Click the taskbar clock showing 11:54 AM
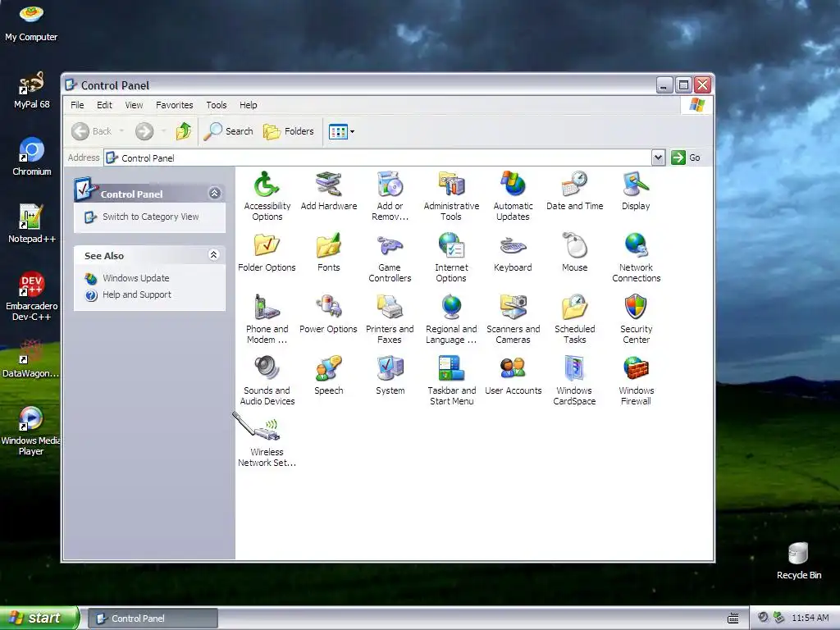This screenshot has height=630, width=840. click(810, 618)
